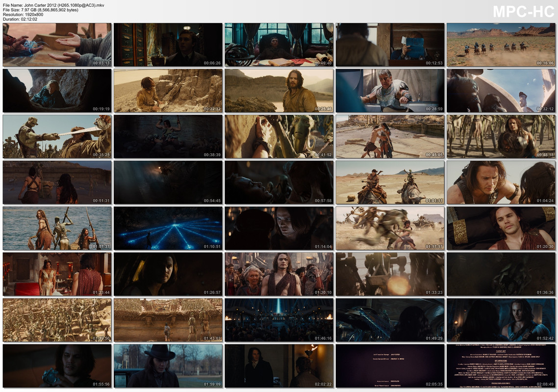Viewport: 558px width, 392px height.
Task: Select the thumbnail stamped 00:57:58
Action: point(279,182)
